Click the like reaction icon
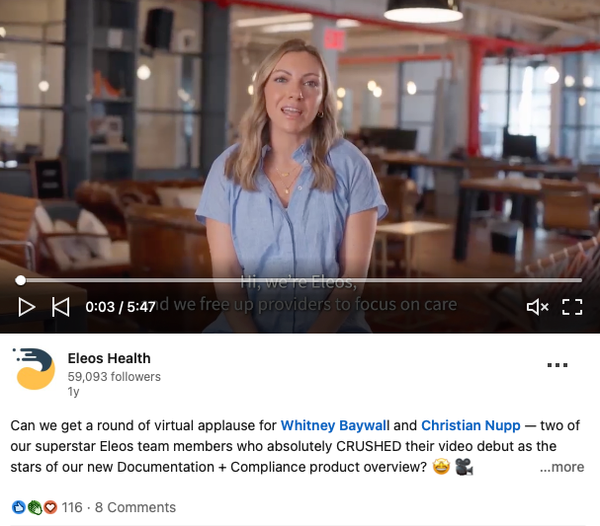The image size is (600, 526). (18, 508)
